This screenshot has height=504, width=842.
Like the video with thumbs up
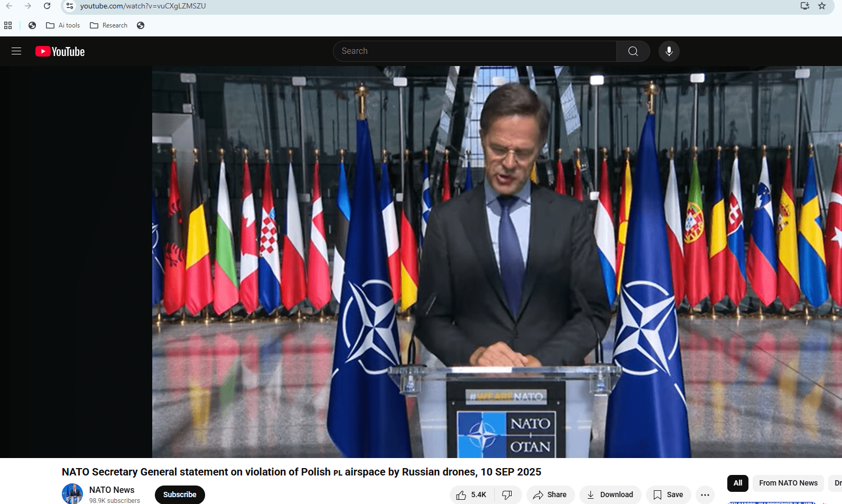tap(471, 494)
